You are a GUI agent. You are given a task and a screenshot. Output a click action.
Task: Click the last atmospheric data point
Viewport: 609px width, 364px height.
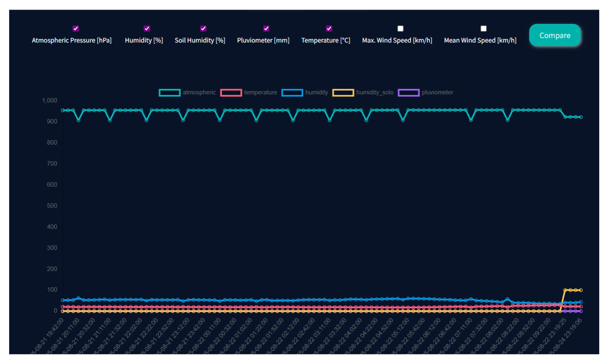(x=581, y=117)
